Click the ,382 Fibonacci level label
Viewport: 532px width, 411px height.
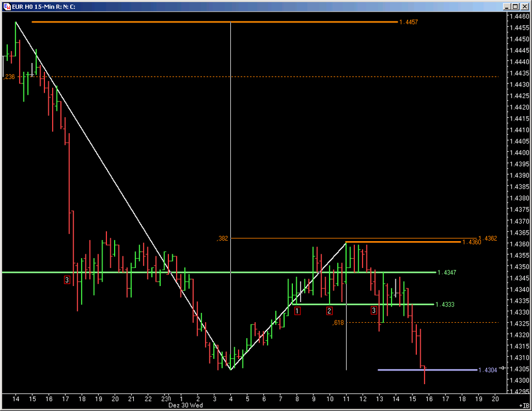pyautogui.click(x=222, y=238)
